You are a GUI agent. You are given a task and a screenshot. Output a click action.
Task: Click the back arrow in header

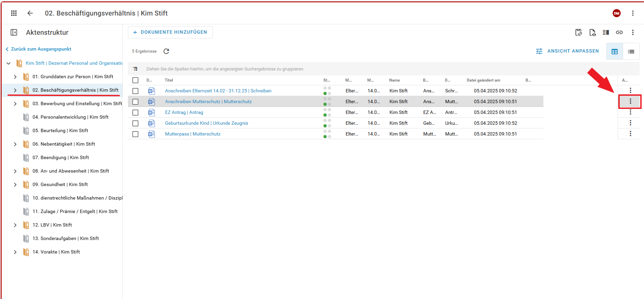[30, 13]
